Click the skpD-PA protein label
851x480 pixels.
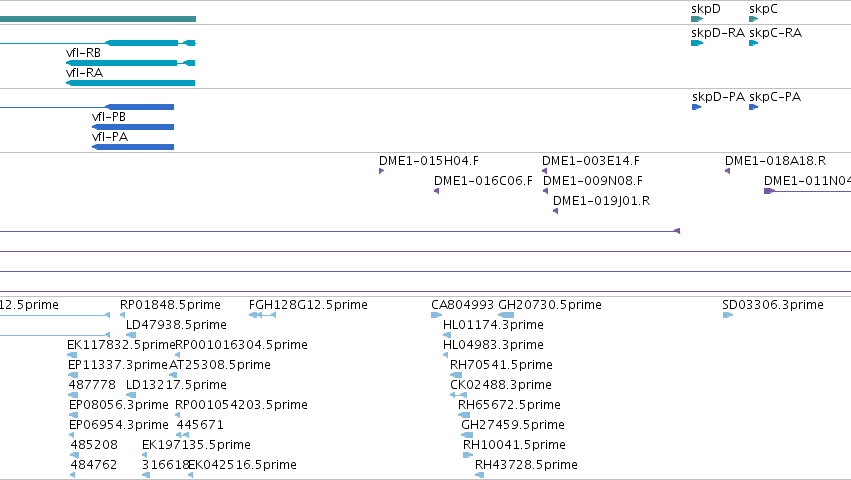point(718,97)
